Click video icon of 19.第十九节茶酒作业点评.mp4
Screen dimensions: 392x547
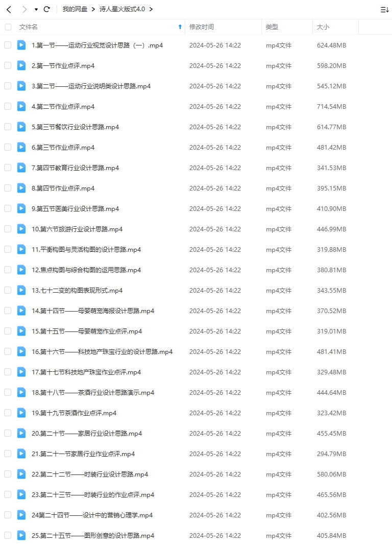click(x=21, y=413)
